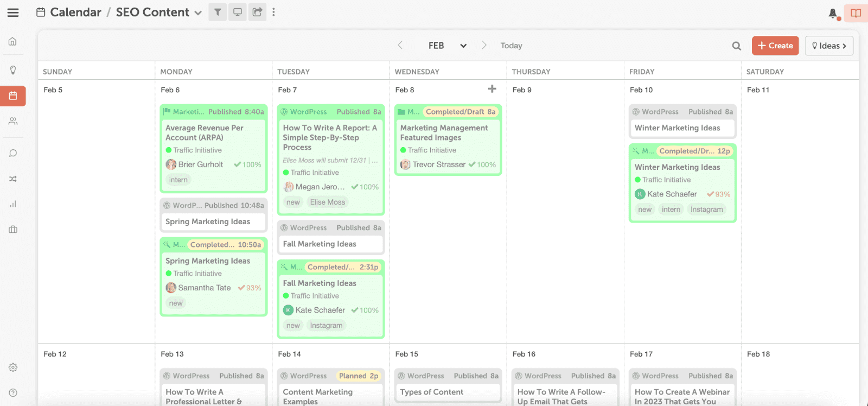Screen dimensions: 868x406
Task: Click 100% checkmark on Average Revenue card
Action: (247, 164)
